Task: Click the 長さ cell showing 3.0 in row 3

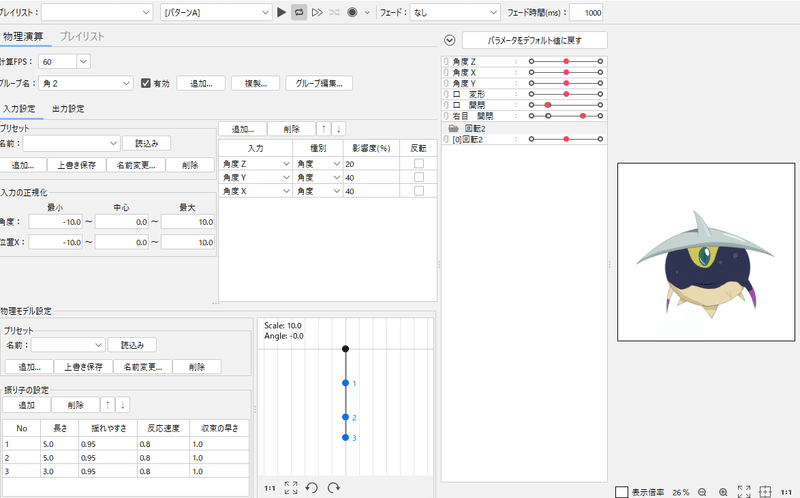Action: (60, 471)
